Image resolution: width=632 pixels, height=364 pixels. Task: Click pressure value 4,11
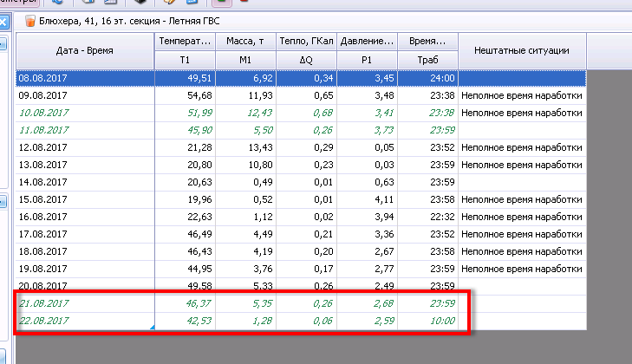[x=384, y=199]
